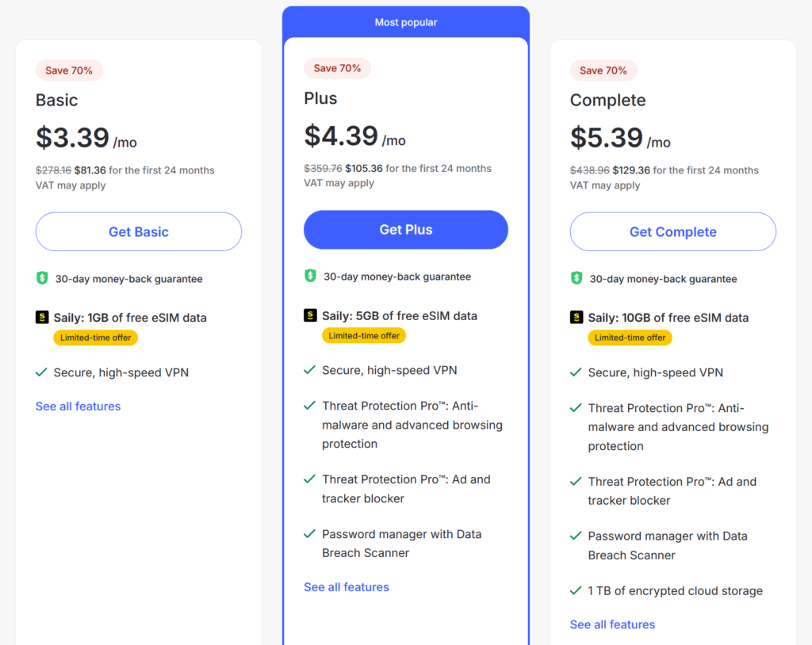The image size is (812, 645).
Task: Click the Save 70% badge on Complete
Action: 603,71
